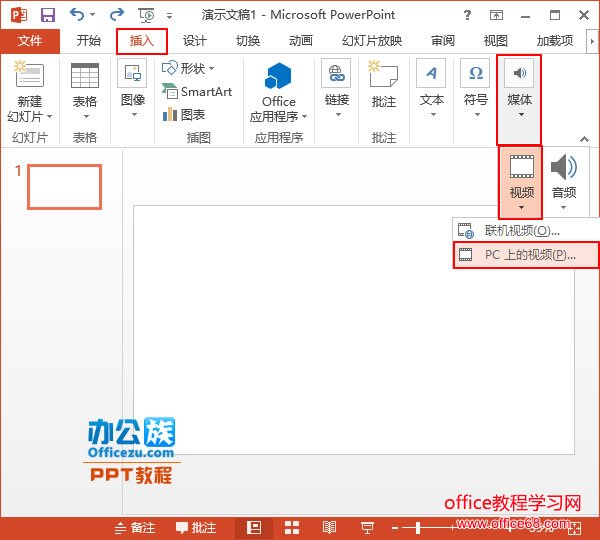
Task: Select slide 1 thumbnail
Action: [x=64, y=187]
